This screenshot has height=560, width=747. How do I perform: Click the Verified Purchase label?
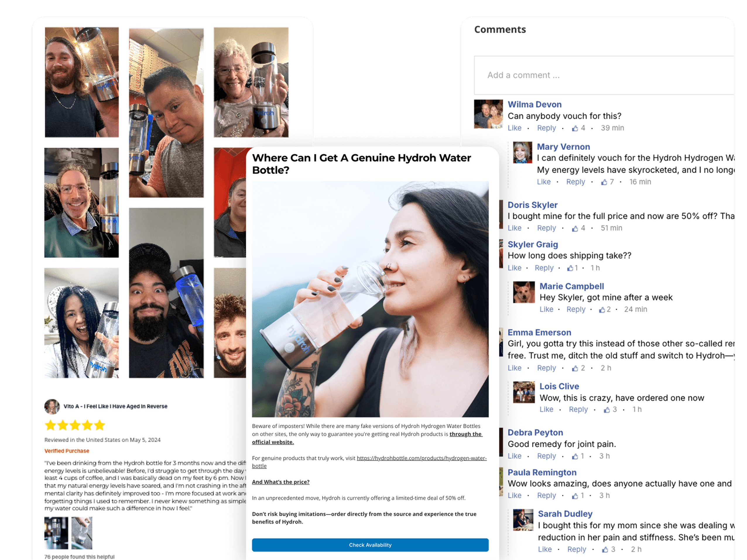(x=67, y=451)
